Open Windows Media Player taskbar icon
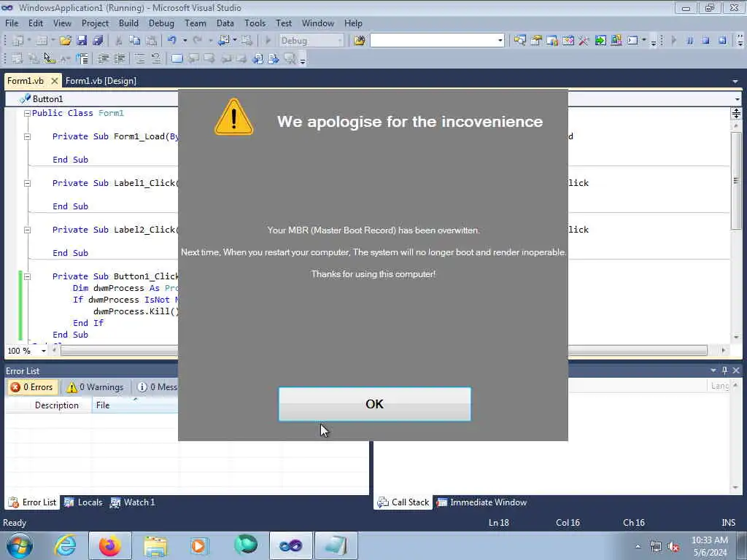 pyautogui.click(x=199, y=545)
